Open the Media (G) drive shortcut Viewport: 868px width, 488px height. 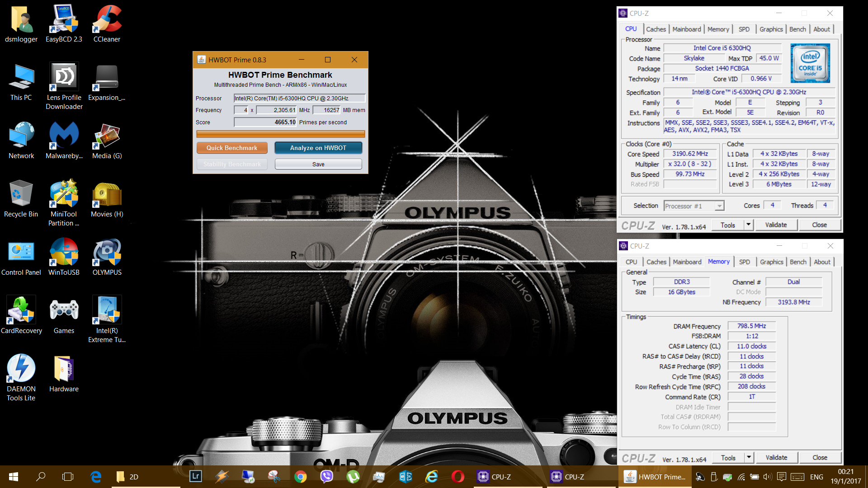107,141
